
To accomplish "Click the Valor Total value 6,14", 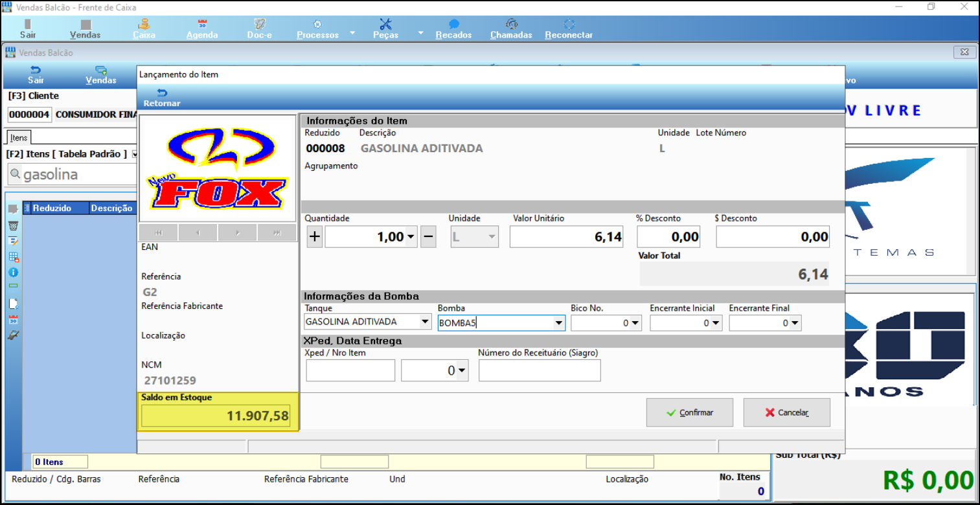I will [735, 274].
